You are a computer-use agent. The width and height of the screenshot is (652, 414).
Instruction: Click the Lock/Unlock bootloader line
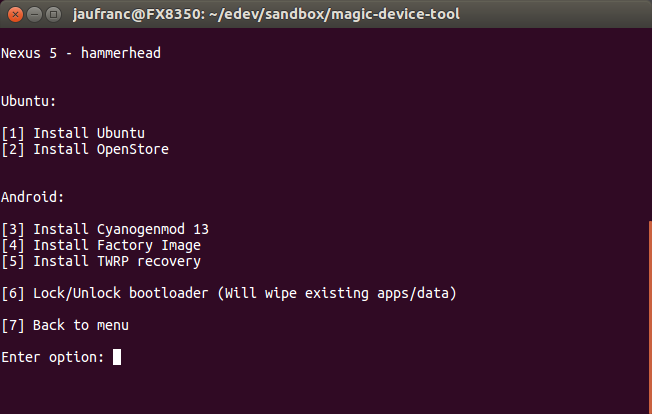pyautogui.click(x=229, y=293)
